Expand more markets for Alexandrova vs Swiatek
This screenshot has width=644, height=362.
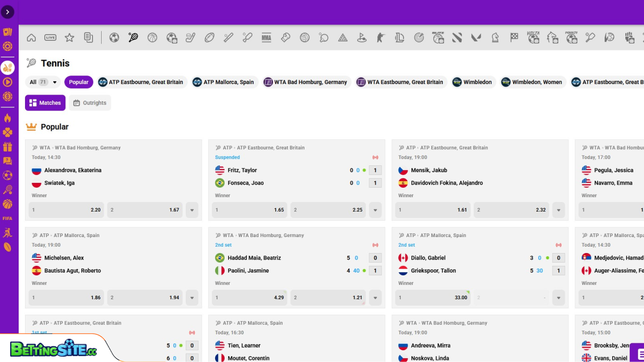pos(192,210)
